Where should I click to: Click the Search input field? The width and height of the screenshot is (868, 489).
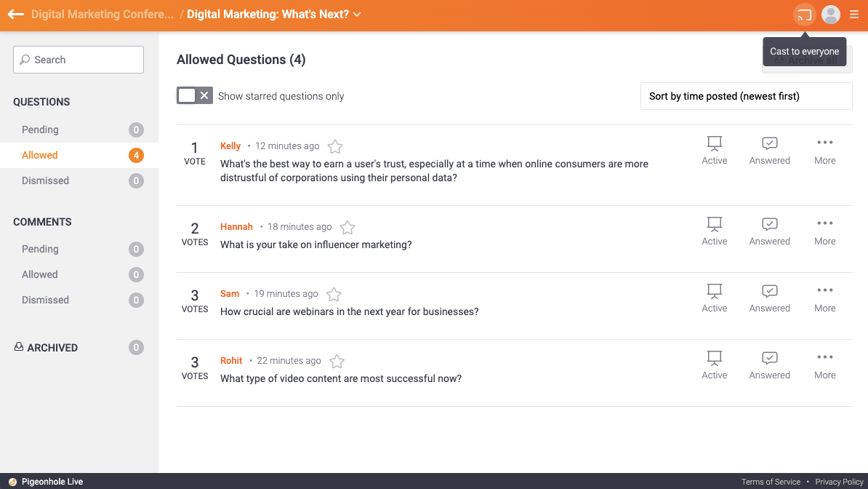[79, 60]
